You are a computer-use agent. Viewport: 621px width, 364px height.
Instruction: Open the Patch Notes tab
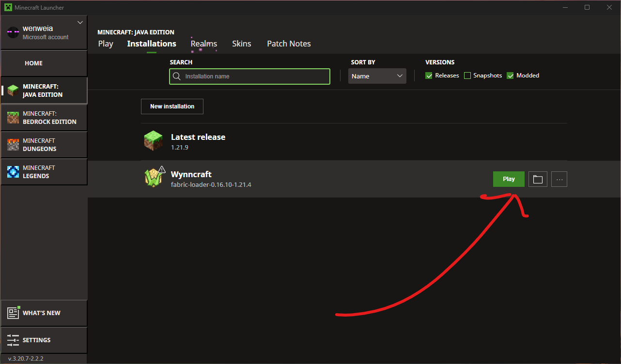point(289,44)
